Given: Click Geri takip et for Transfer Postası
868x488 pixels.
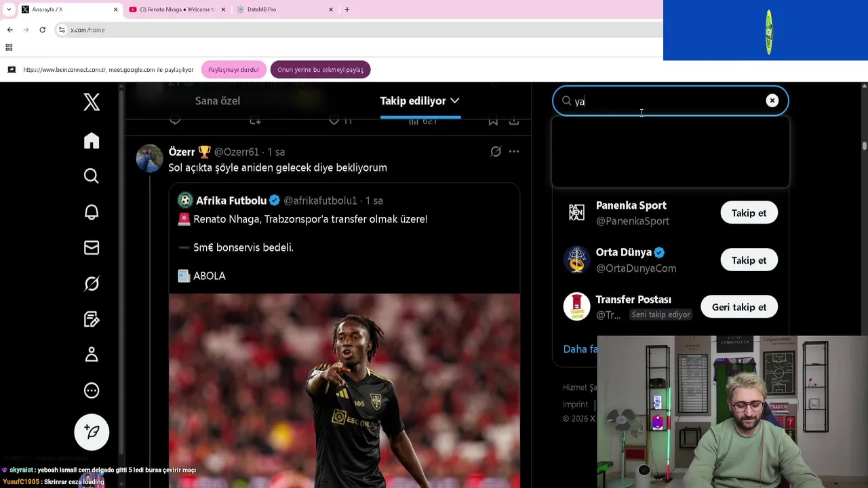Looking at the screenshot, I should click(739, 307).
